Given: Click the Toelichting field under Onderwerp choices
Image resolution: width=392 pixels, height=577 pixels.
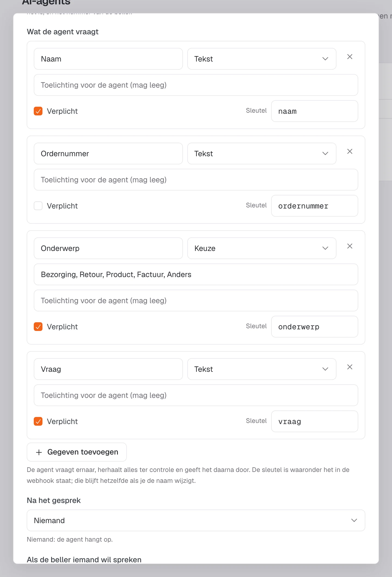Looking at the screenshot, I should 196,300.
